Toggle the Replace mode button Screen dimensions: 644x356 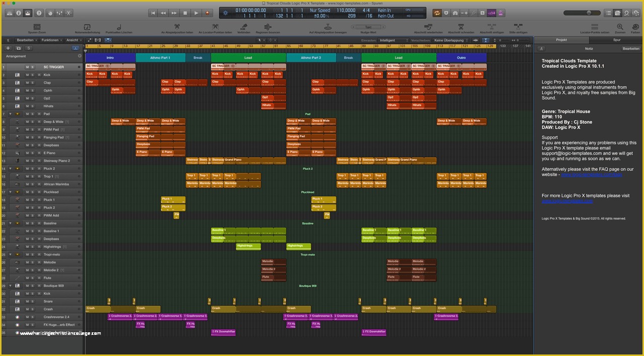446,13
